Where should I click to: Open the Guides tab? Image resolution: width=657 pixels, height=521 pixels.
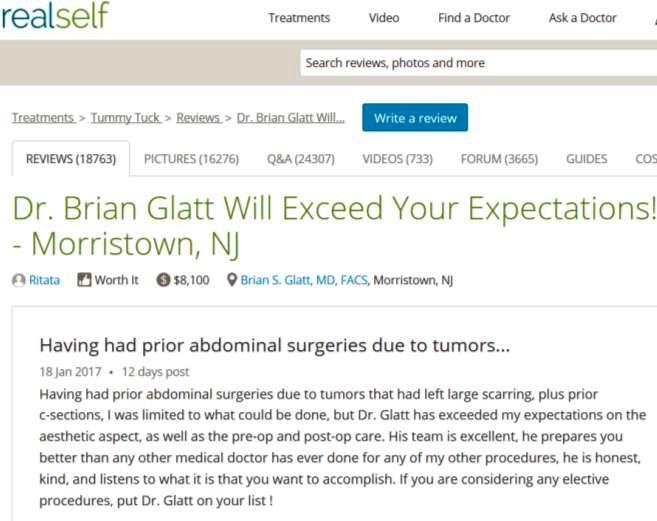point(587,159)
